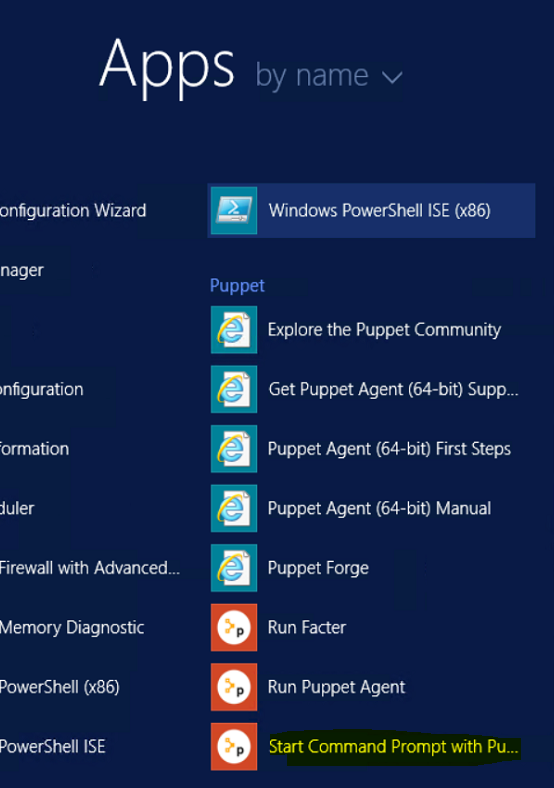Click the Puppet Agent (64-bit) First Steps icon

pos(234,449)
